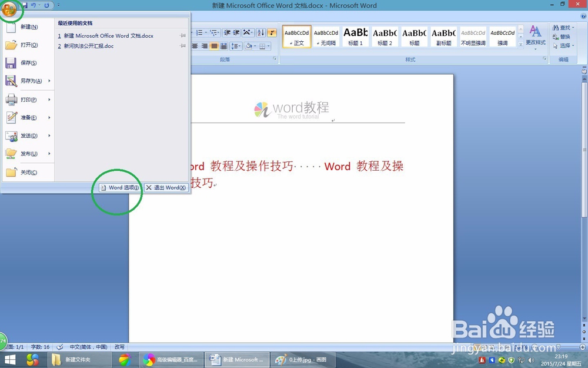Image resolution: width=588 pixels, height=368 pixels.
Task: Apply the 强调 style
Action: point(503,37)
